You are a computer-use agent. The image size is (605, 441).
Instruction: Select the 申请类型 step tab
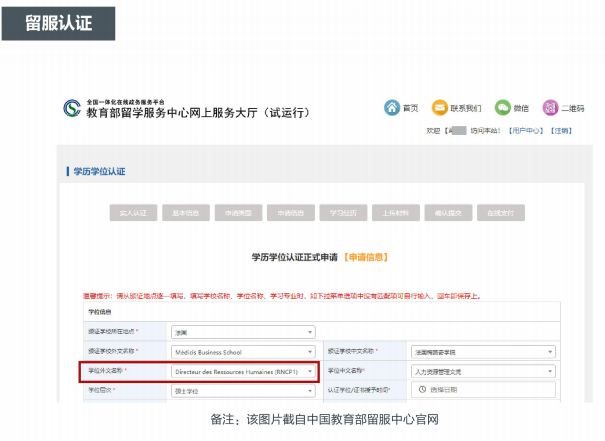pos(238,213)
